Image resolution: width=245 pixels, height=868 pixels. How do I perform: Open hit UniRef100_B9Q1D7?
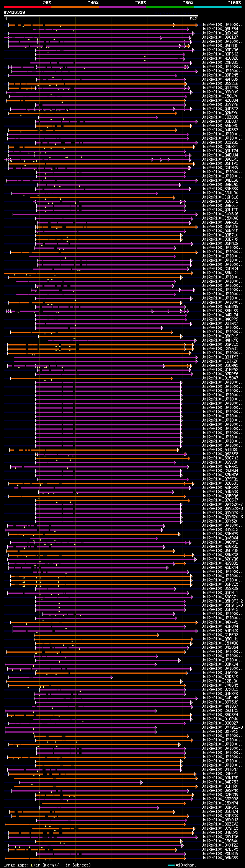220,37
